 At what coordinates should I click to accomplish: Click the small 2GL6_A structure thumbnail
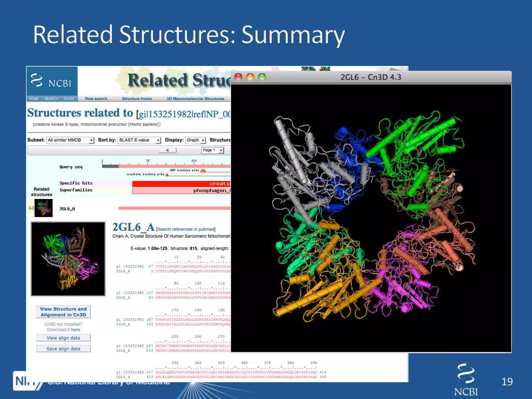click(x=43, y=208)
